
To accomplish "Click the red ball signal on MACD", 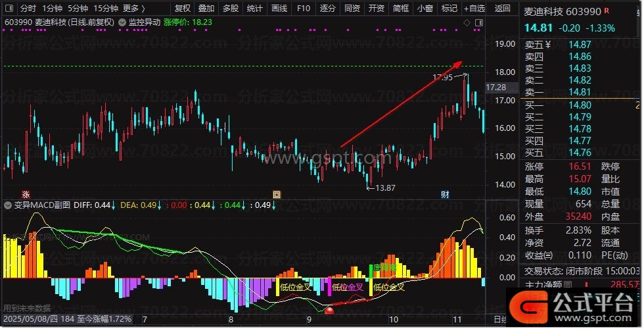I will tap(330, 311).
